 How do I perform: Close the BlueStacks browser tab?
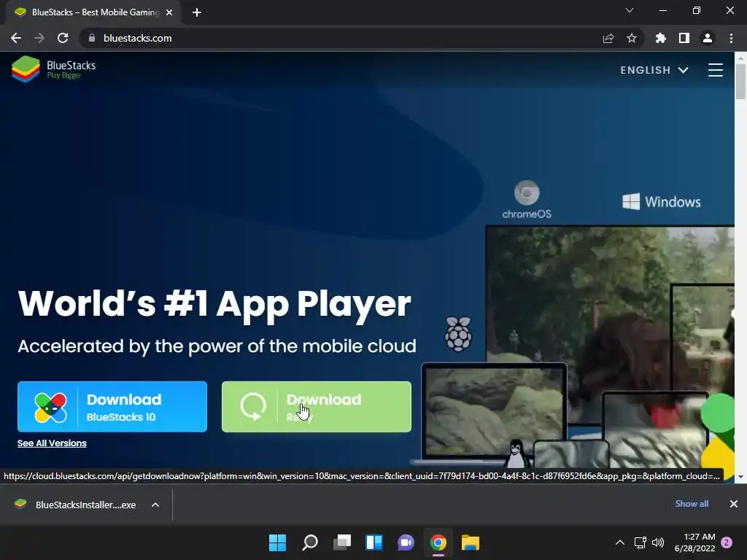[x=169, y=13]
